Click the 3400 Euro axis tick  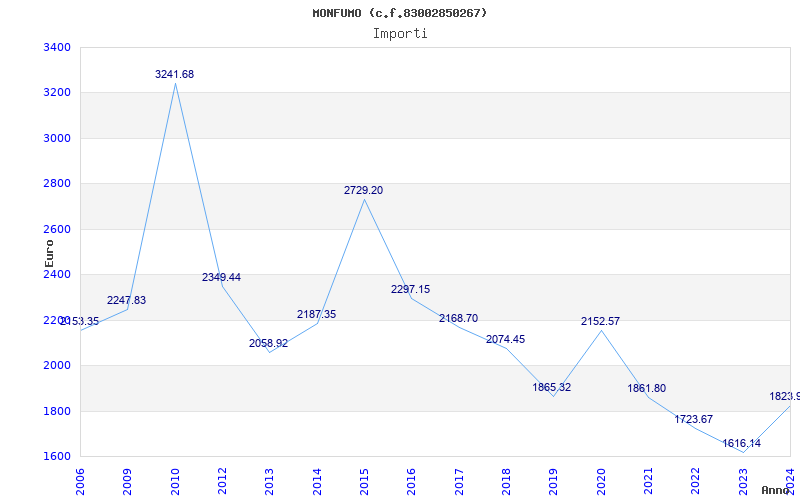(57, 47)
